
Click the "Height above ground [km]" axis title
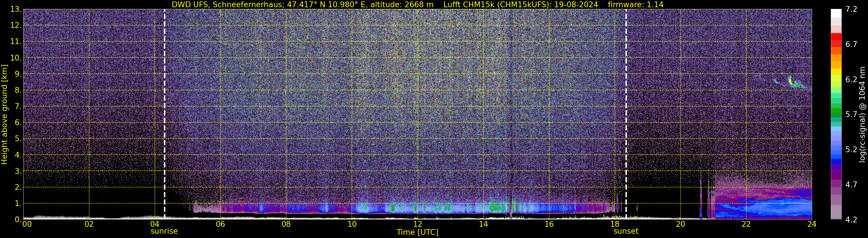tap(4, 115)
